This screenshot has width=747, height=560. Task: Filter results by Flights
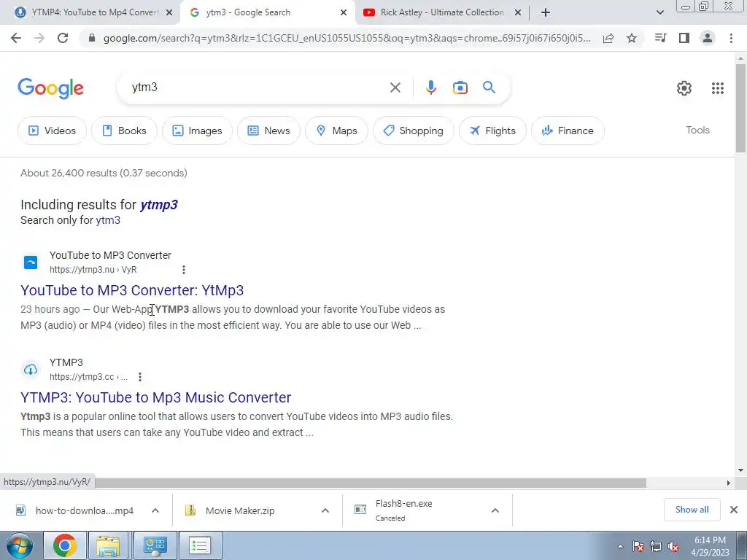click(492, 131)
